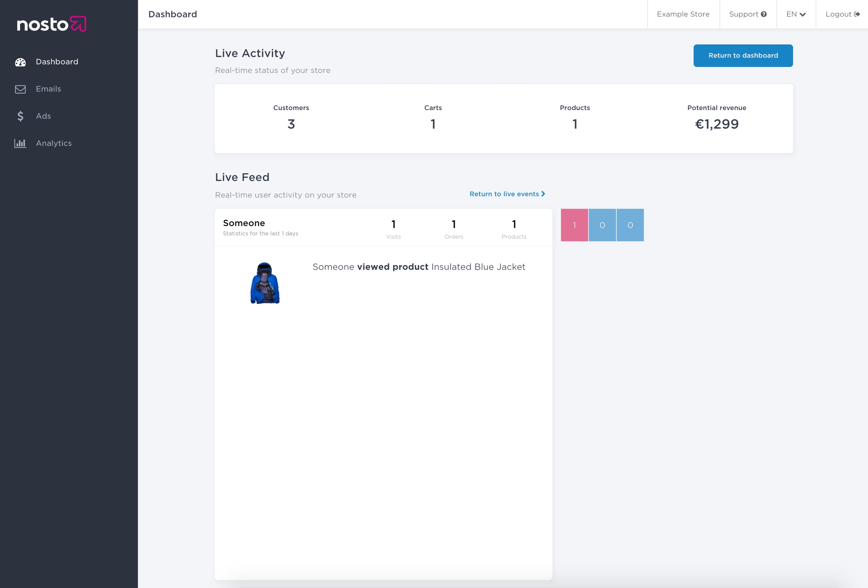
Task: Click the Dashboard gauge icon in sidebar
Action: [20, 62]
